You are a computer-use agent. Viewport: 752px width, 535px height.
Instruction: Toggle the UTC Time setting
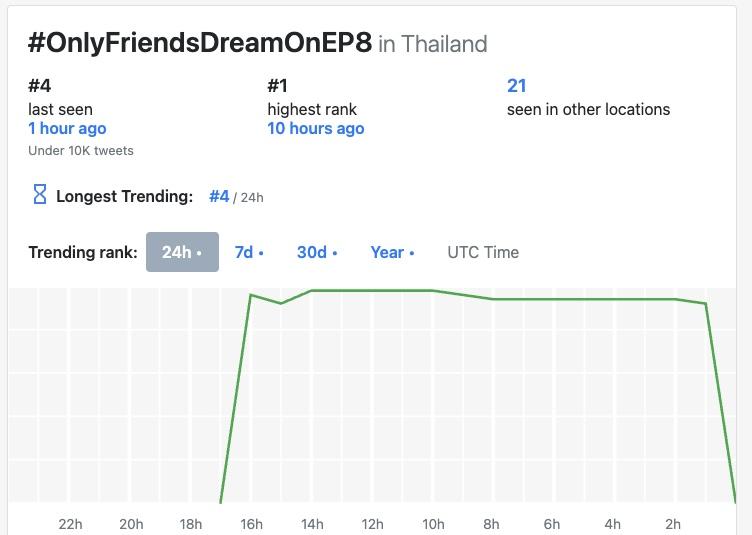pos(483,252)
